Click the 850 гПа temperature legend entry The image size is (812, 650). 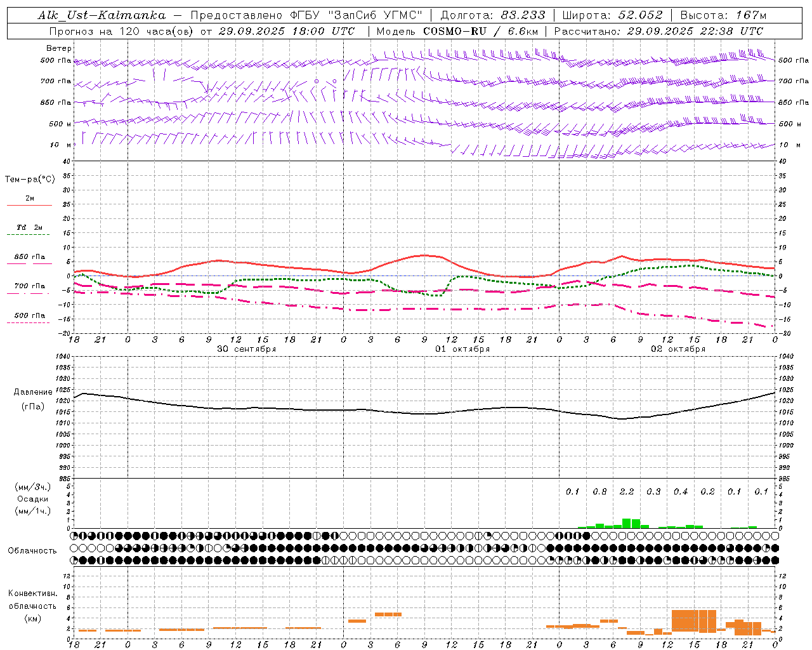tap(29, 257)
